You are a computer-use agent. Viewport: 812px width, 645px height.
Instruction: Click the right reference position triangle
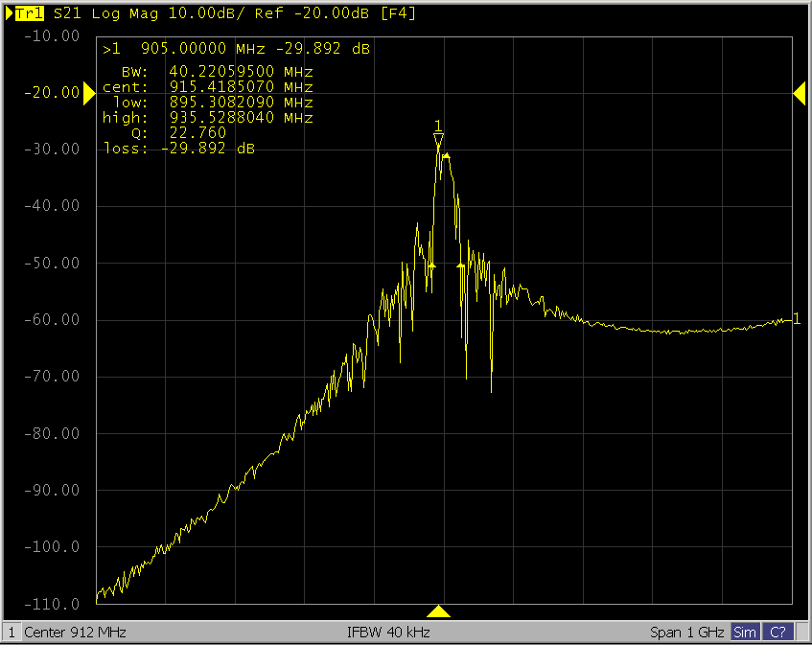coord(799,92)
